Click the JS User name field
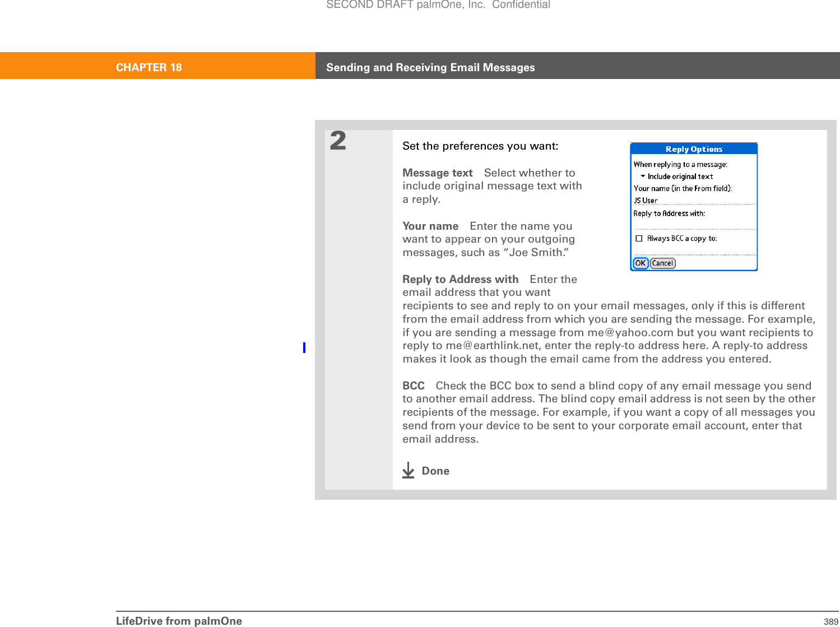840x627 pixels. (695, 201)
